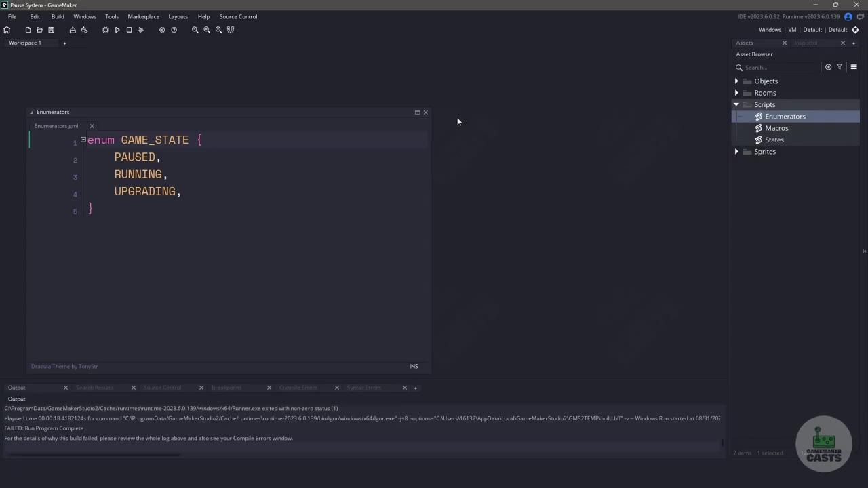
Task: Open the Windows target configuration text
Action: (x=770, y=30)
